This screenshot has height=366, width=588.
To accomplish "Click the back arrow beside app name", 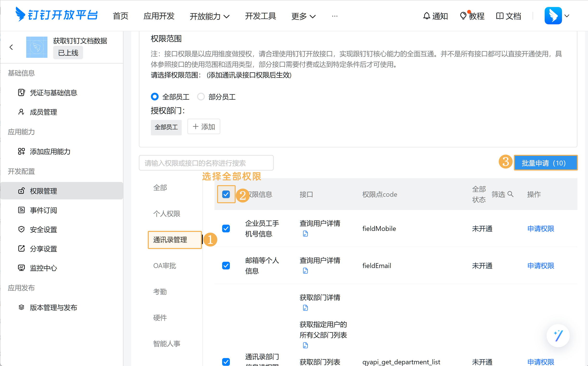I will coord(11,47).
